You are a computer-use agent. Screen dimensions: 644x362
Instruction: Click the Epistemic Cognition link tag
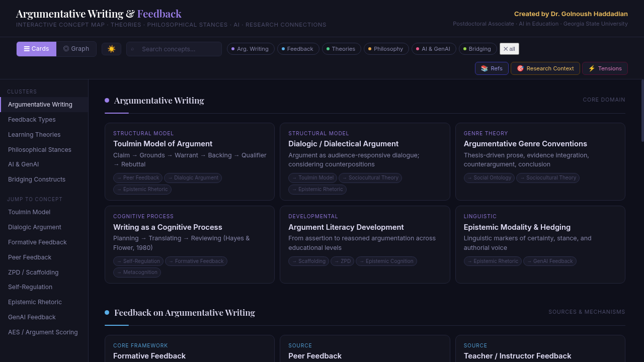(x=386, y=261)
